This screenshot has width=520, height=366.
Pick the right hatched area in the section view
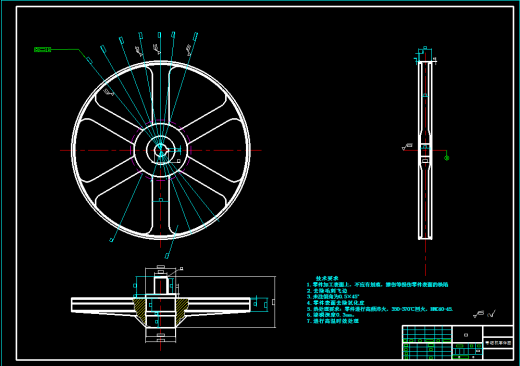pyautogui.click(x=181, y=310)
